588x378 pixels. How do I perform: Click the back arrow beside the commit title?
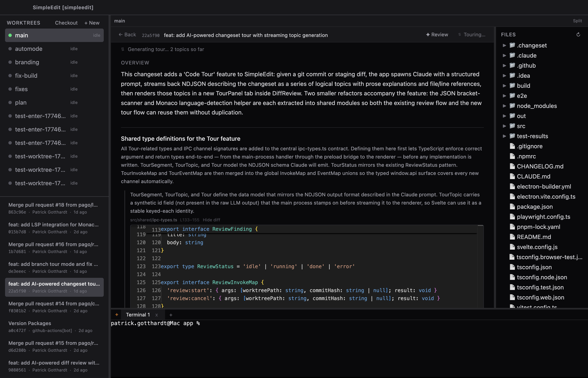click(121, 34)
